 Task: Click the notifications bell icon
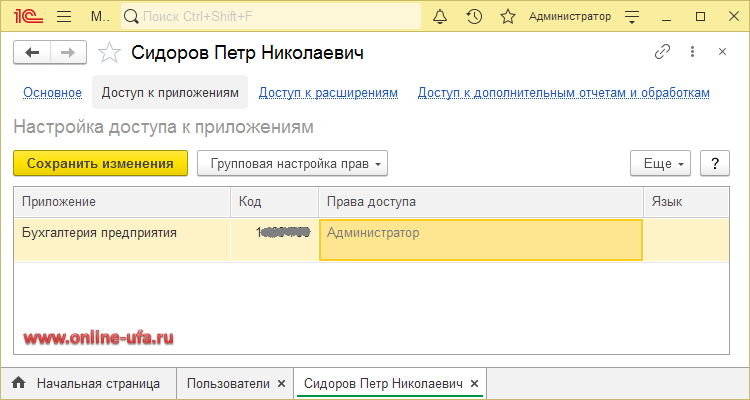point(440,16)
